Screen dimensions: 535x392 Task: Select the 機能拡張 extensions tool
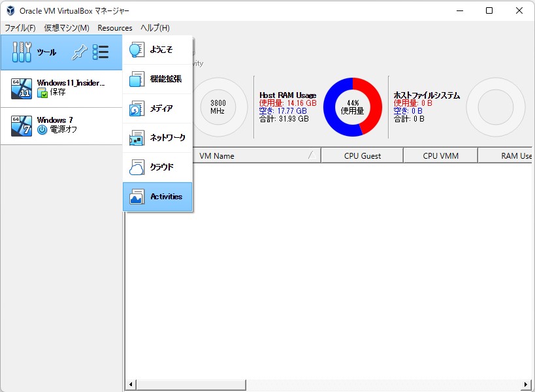point(157,79)
